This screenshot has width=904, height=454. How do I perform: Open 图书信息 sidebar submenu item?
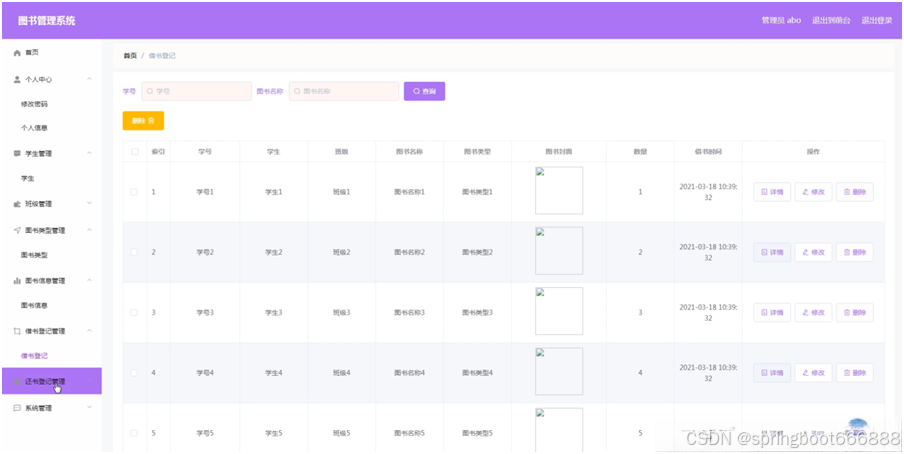pos(34,305)
